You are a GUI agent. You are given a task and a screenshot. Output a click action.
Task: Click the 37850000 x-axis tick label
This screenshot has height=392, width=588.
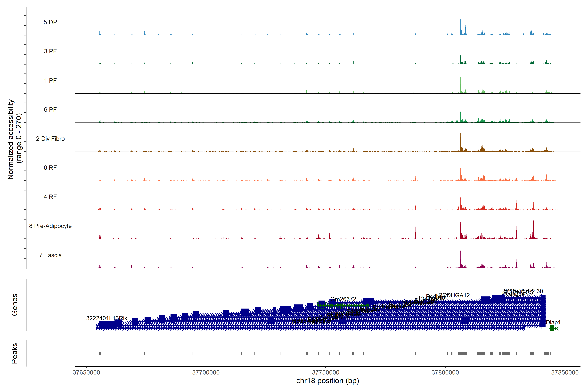565,372
